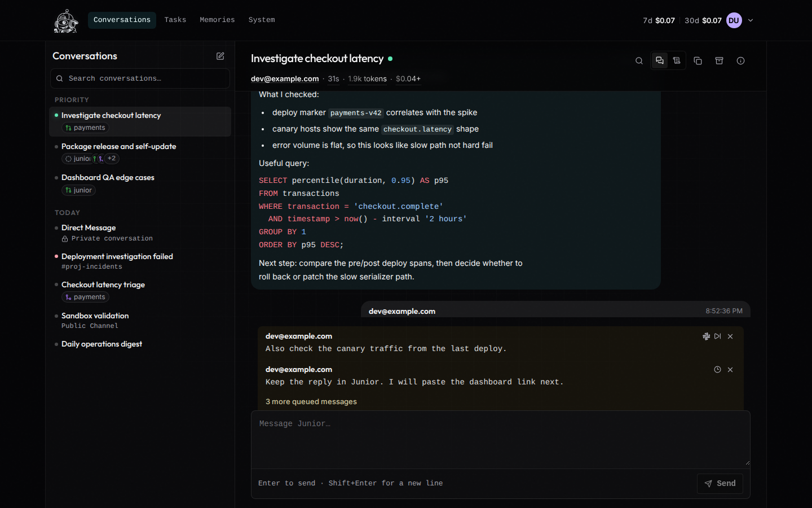Open the System tab
The height and width of the screenshot is (508, 812).
tap(262, 20)
